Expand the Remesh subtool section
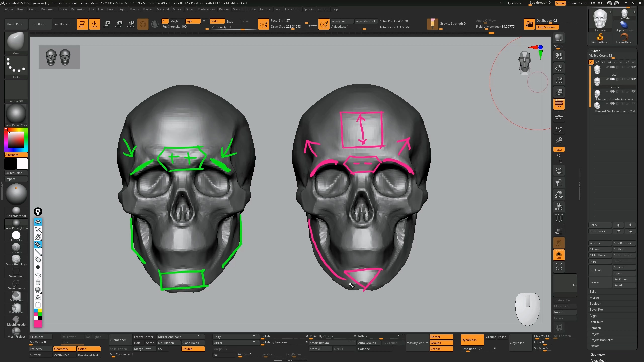The image size is (644, 362). point(595,328)
